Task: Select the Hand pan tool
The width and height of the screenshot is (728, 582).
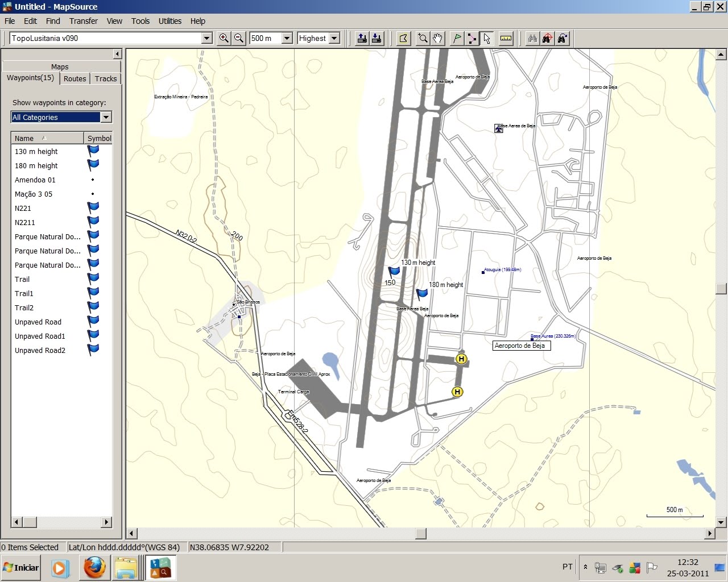Action: point(437,38)
